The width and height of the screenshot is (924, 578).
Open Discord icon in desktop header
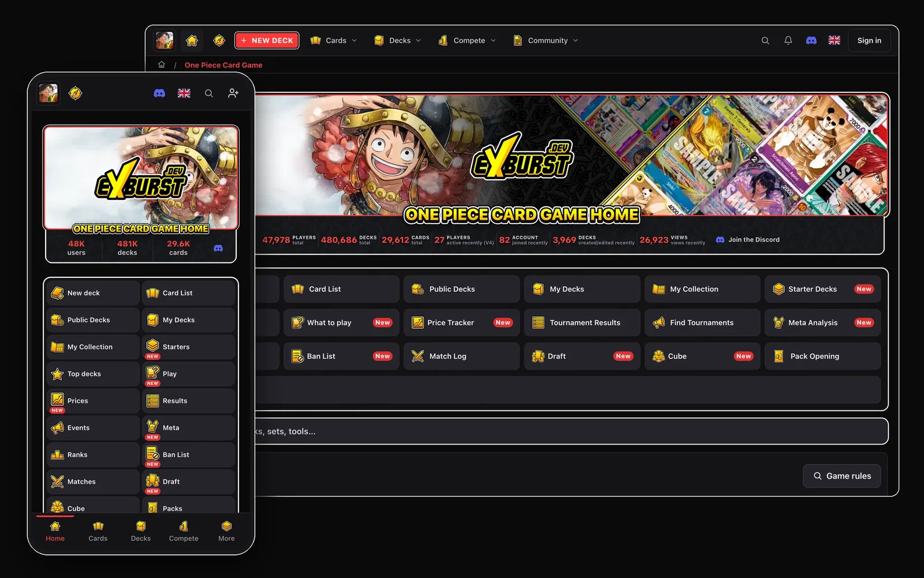coord(811,40)
